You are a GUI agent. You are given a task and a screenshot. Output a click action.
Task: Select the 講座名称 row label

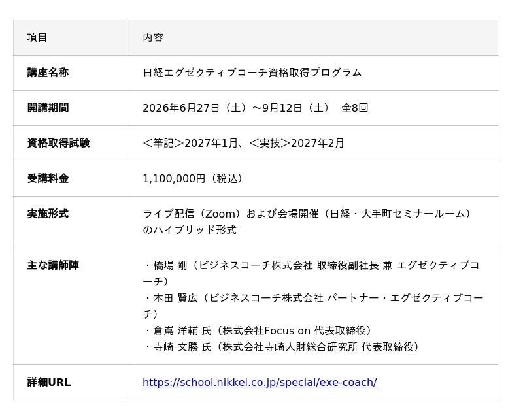(48, 73)
